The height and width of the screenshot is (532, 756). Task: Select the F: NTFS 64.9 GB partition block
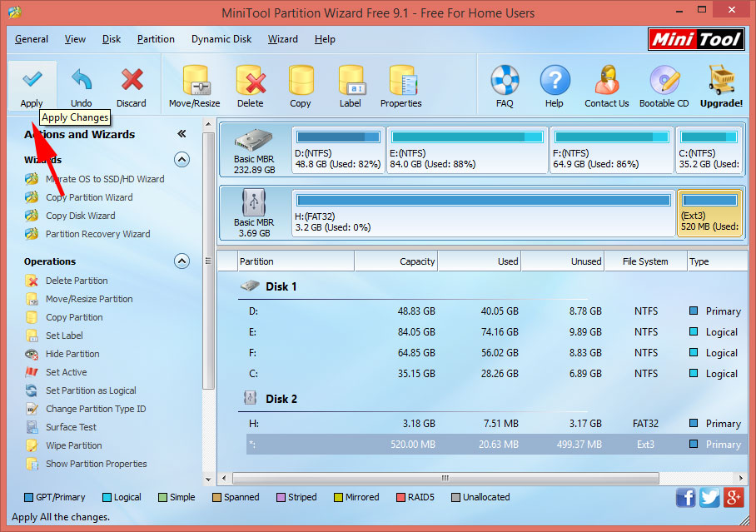pos(611,150)
